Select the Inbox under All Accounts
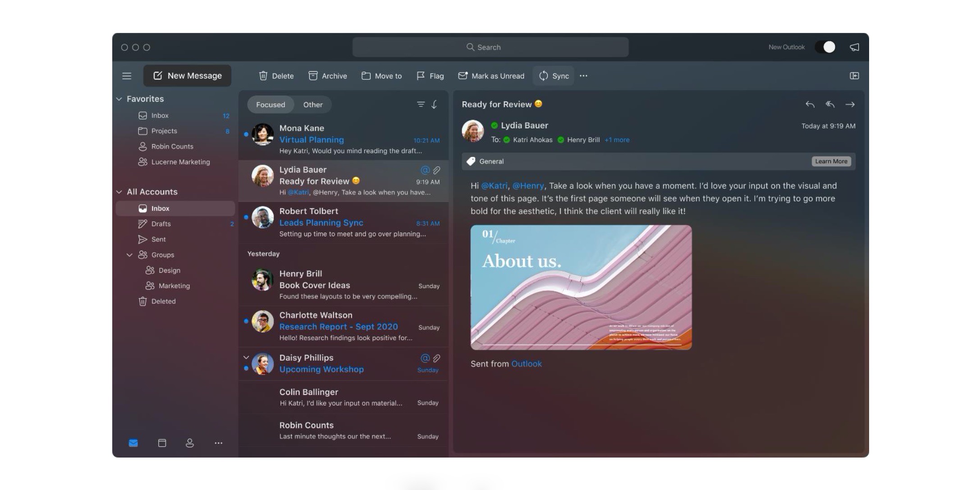 pos(160,208)
